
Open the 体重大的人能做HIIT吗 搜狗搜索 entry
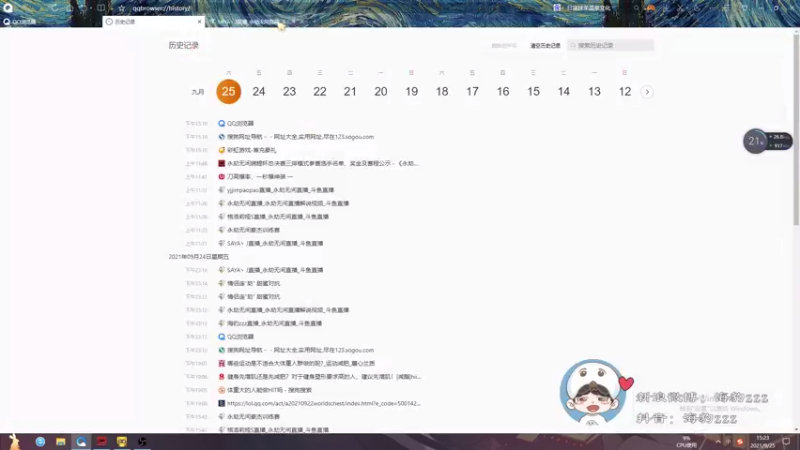click(x=269, y=390)
